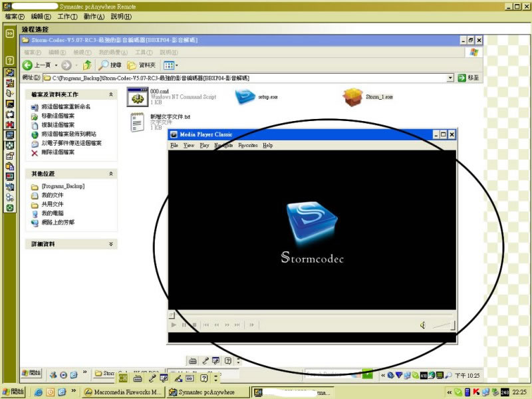Open 網路上的芳鄰 under 其他位置
The width and height of the screenshot is (532, 399).
click(x=58, y=223)
